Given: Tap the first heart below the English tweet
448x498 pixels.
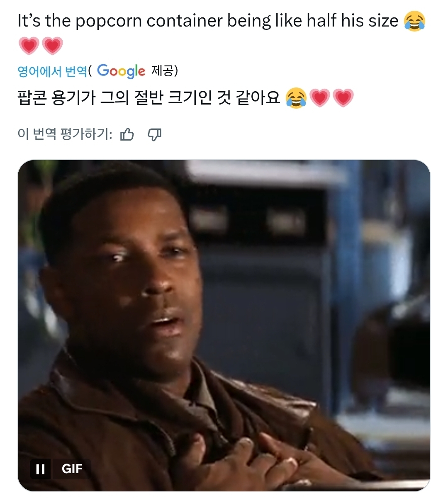Looking at the screenshot, I should 29,45.
